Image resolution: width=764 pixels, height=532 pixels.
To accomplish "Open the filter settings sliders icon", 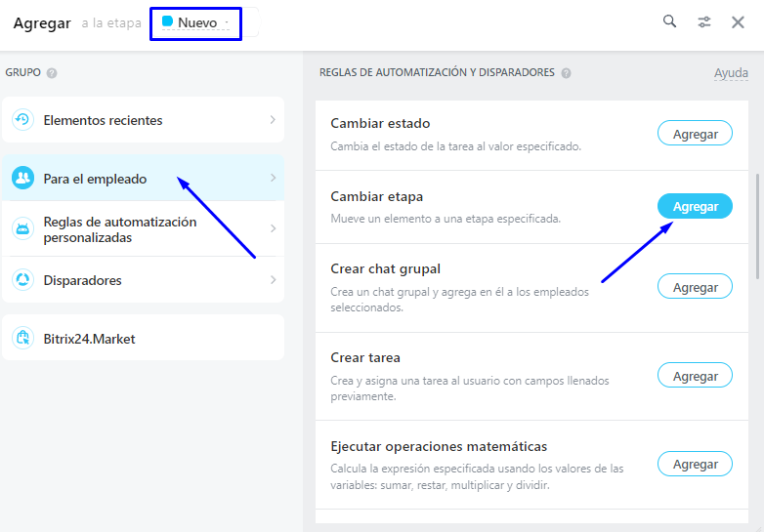I will pyautogui.click(x=704, y=21).
